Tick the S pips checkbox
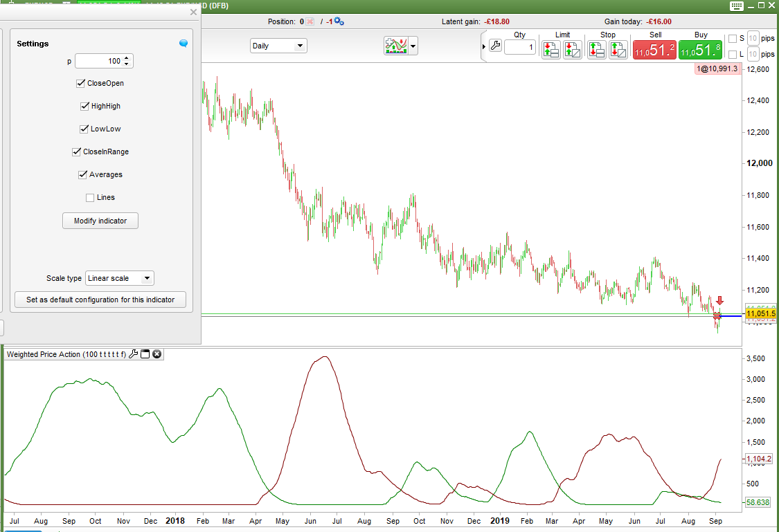 733,39
